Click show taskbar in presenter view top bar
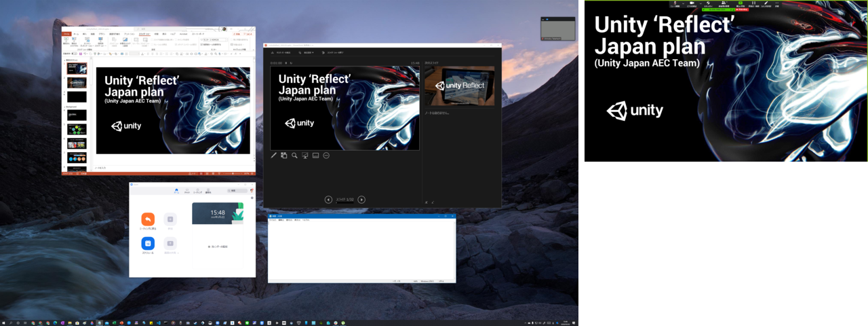 pyautogui.click(x=282, y=52)
